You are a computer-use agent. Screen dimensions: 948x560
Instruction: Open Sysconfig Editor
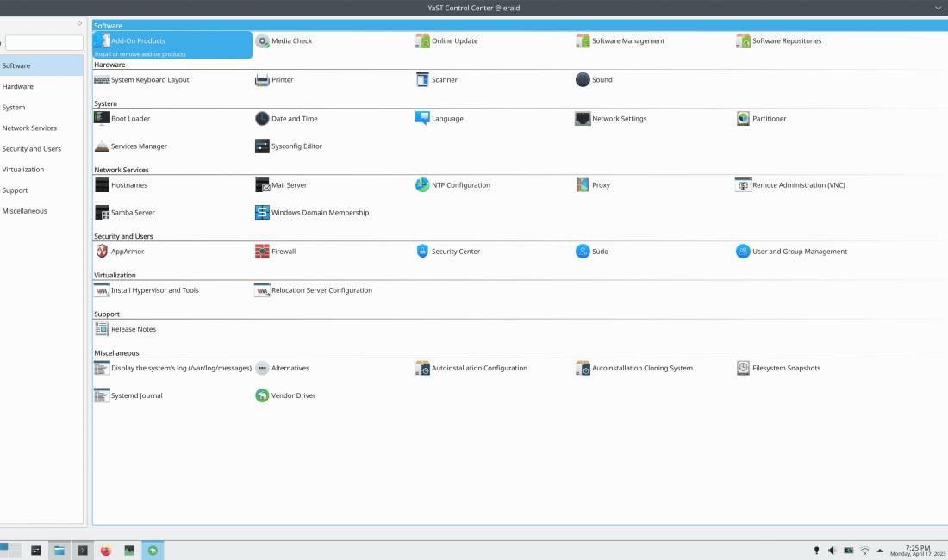[x=289, y=146]
